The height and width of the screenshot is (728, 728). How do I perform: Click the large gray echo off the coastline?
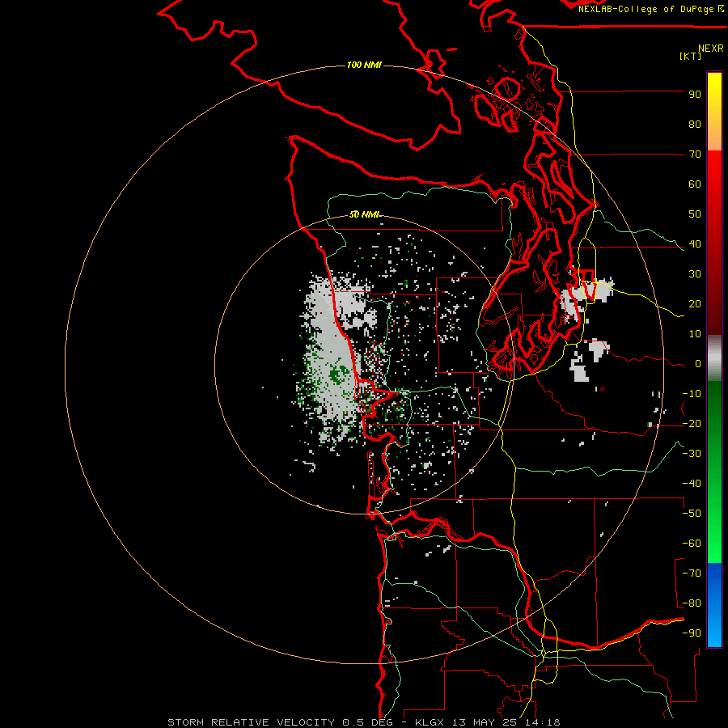[x=330, y=358]
